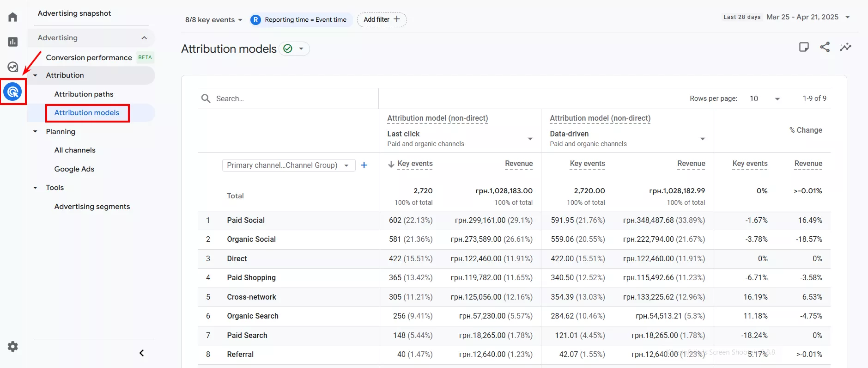Open Google Ads planning report
Viewport: 868px width, 368px height.
(74, 169)
